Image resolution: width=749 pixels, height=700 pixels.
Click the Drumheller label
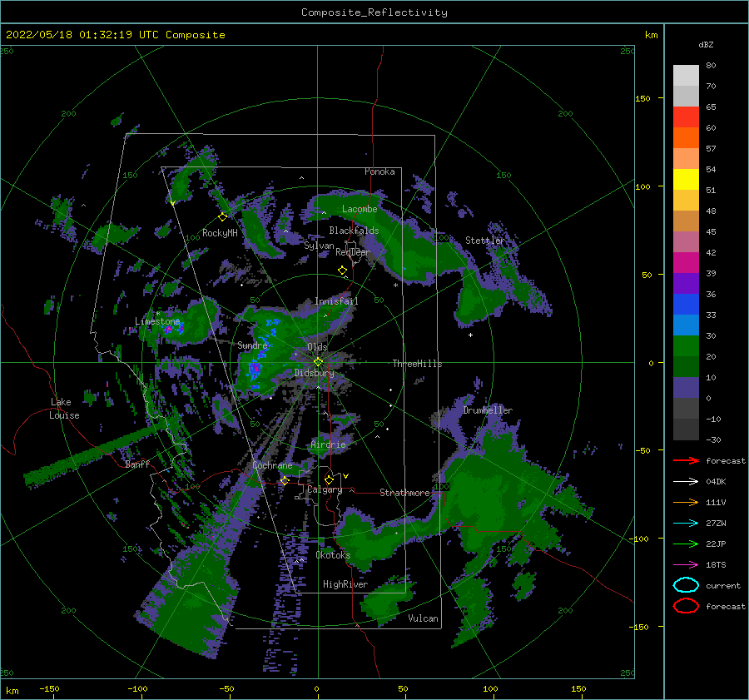[x=488, y=410]
